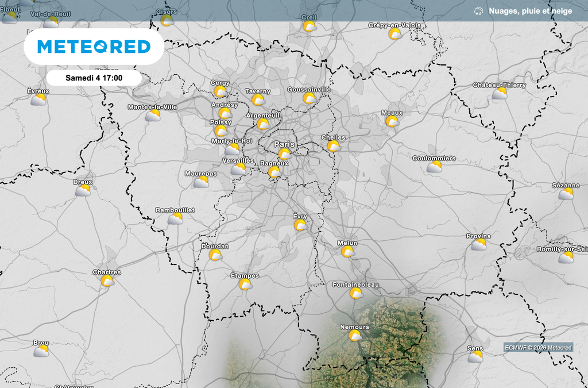This screenshot has height=388, width=588.
Task: Open the Meaux weather icon
Action: (392, 121)
